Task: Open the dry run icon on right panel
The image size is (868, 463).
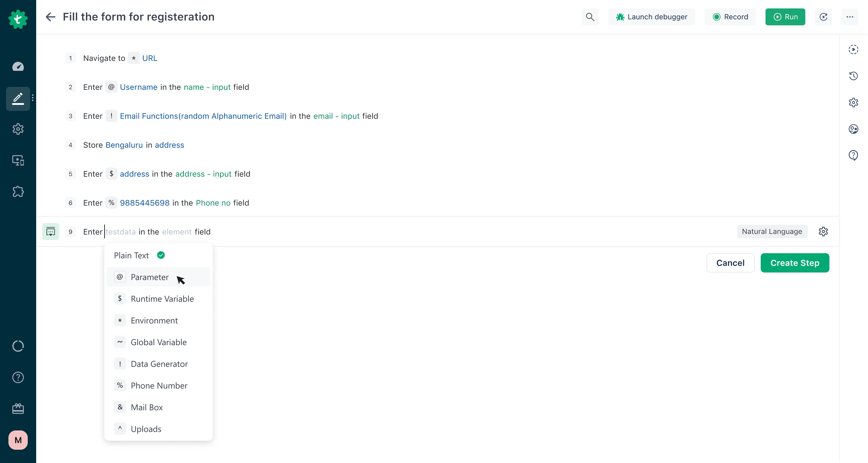Action: 854,49
